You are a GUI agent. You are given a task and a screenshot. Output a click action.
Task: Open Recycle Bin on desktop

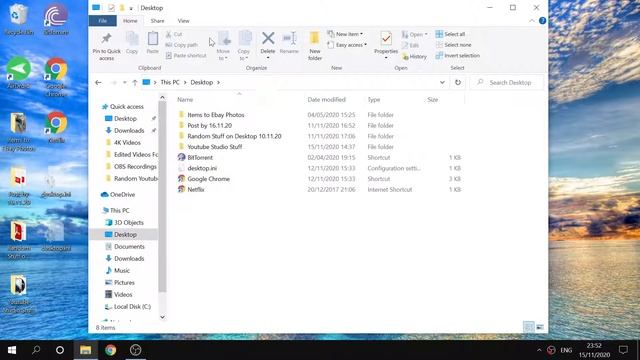18,20
